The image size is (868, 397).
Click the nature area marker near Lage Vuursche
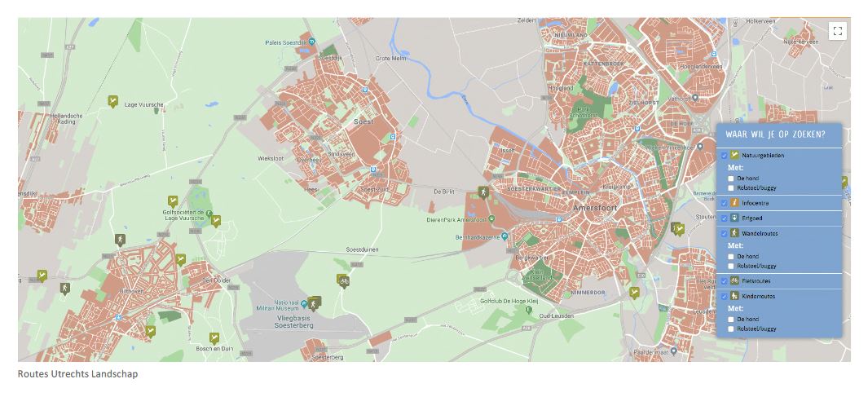[x=113, y=101]
